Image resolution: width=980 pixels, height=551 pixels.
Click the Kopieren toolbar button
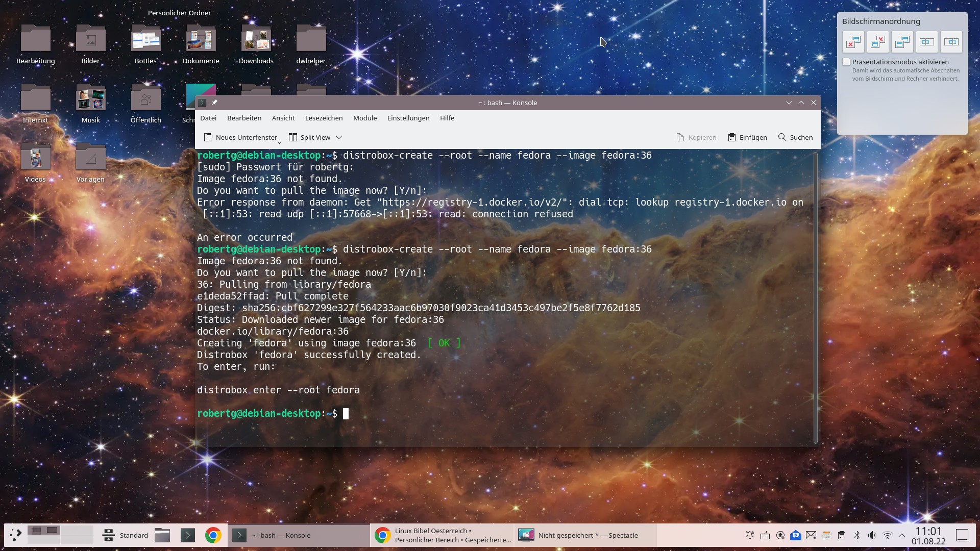pyautogui.click(x=696, y=137)
